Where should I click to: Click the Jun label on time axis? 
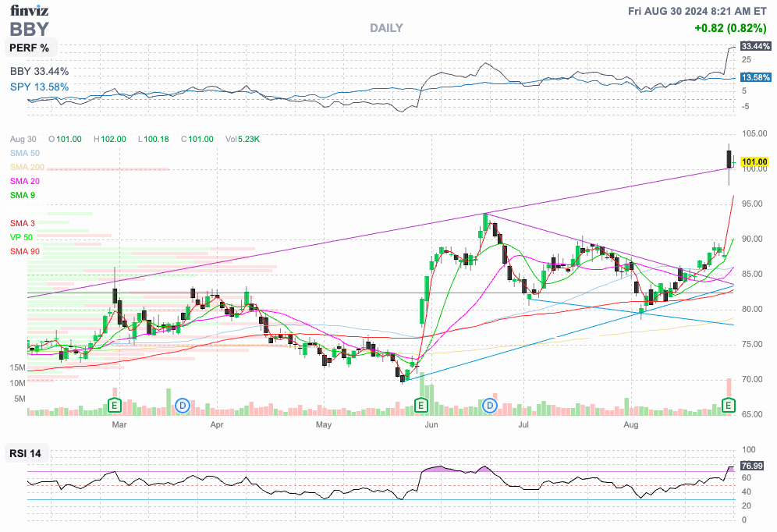coord(431,424)
